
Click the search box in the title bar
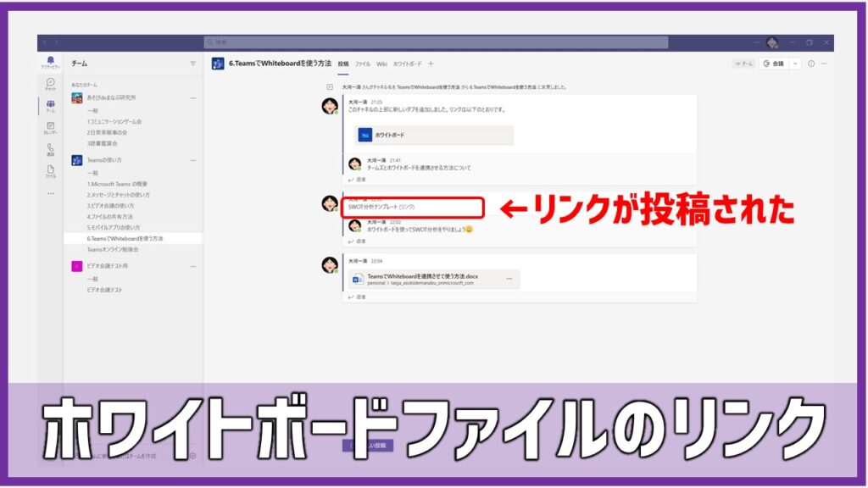point(437,42)
